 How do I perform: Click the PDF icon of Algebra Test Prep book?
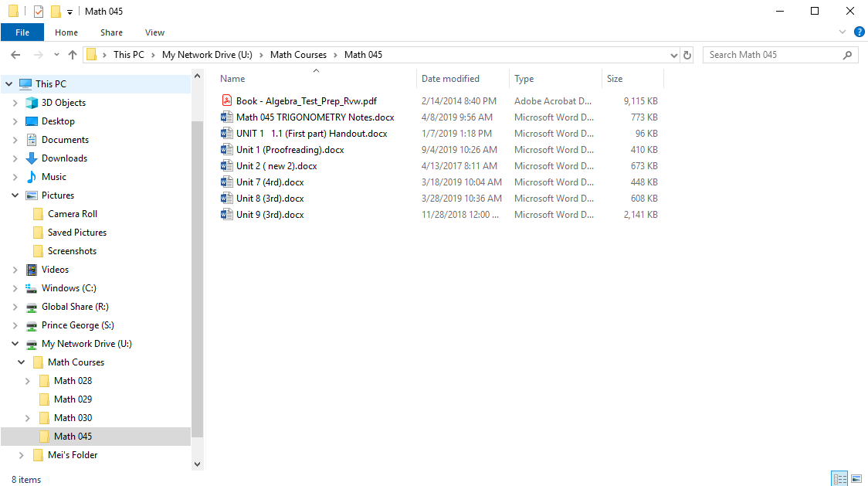click(x=226, y=100)
